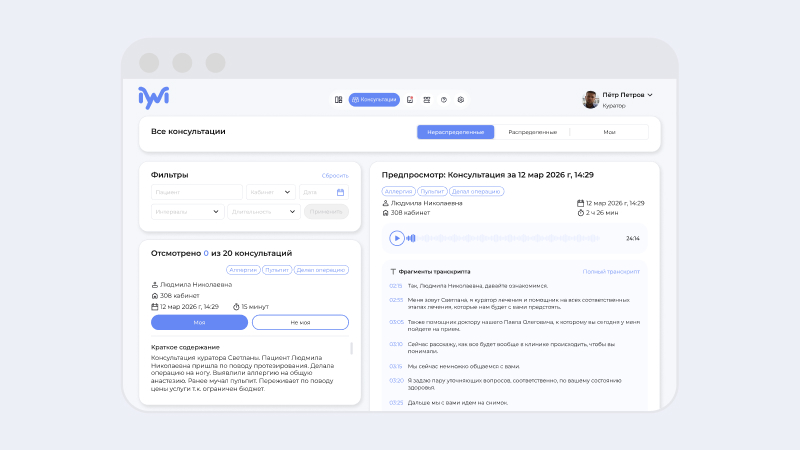Screen dimensions: 800x450
Task: Open the Полный транскрипт link
Action: click(611, 272)
